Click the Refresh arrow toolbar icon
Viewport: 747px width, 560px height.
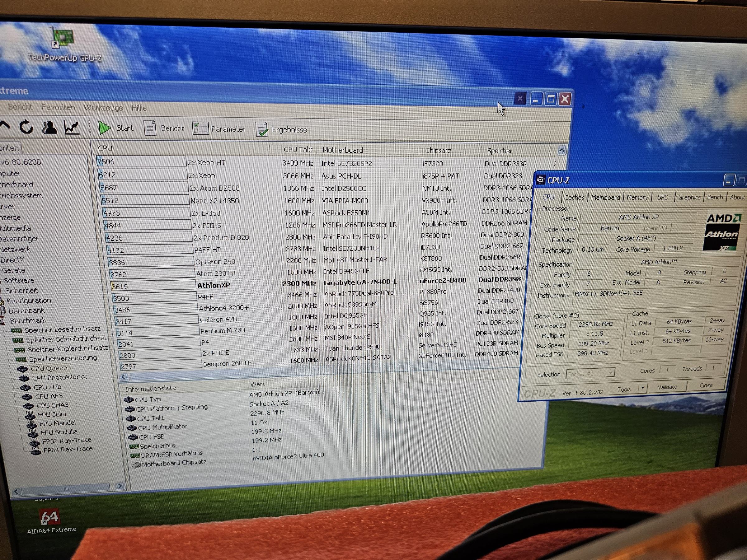coord(26,127)
